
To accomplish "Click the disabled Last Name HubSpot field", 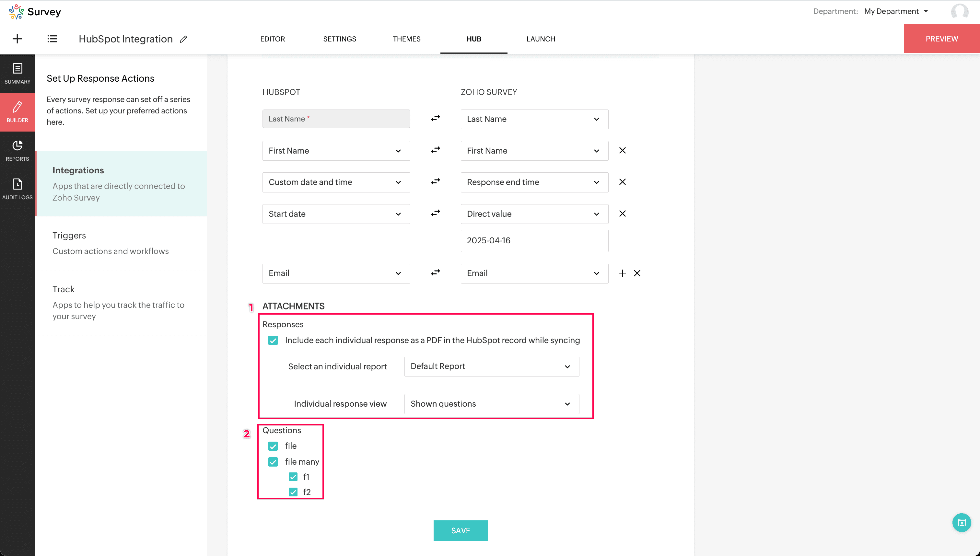I will point(336,119).
